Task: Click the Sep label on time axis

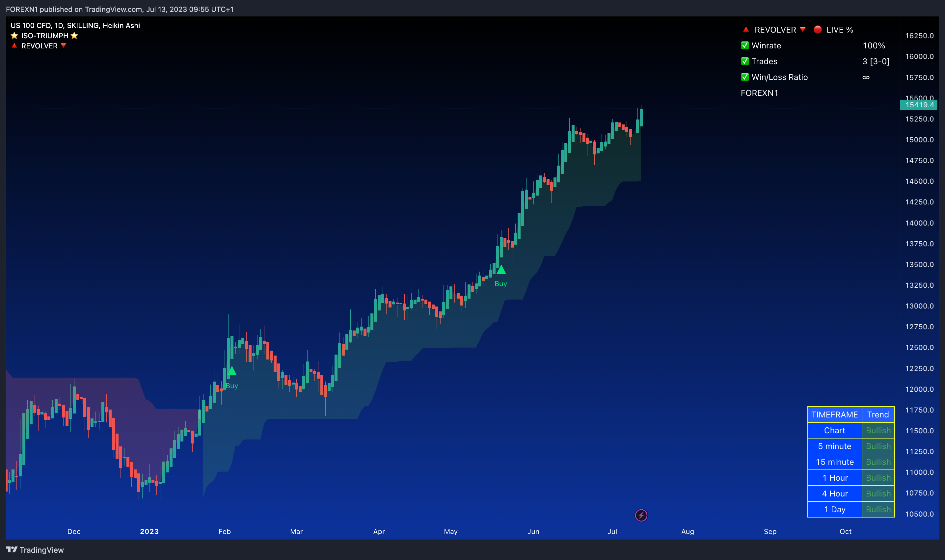Action: coord(770,531)
